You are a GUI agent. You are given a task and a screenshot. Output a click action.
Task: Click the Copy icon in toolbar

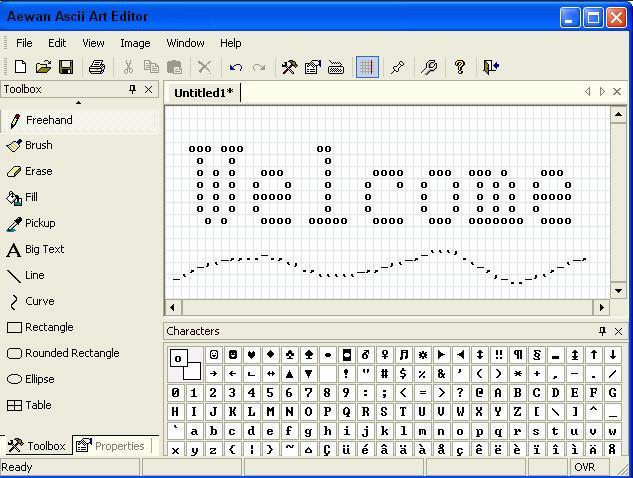(x=151, y=67)
